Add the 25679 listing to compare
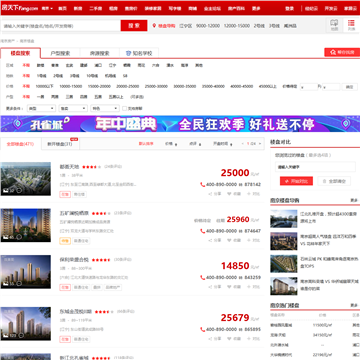Viewport: 360px width, 360px height. tap(253, 339)
